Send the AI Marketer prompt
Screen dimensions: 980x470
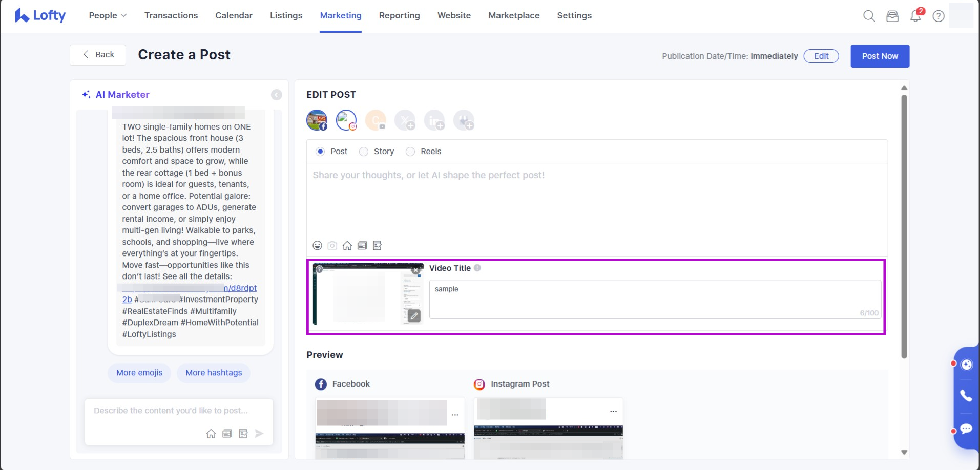point(259,434)
